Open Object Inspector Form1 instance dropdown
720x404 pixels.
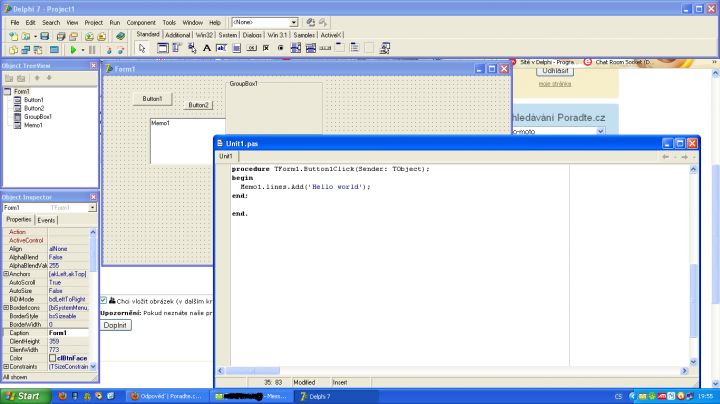pos(92,208)
